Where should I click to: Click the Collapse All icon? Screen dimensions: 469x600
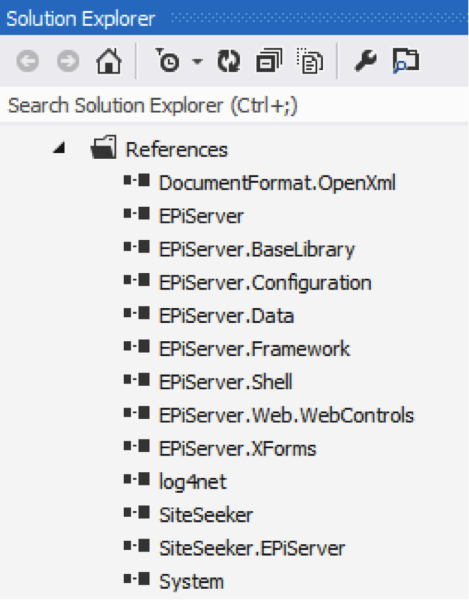(269, 60)
